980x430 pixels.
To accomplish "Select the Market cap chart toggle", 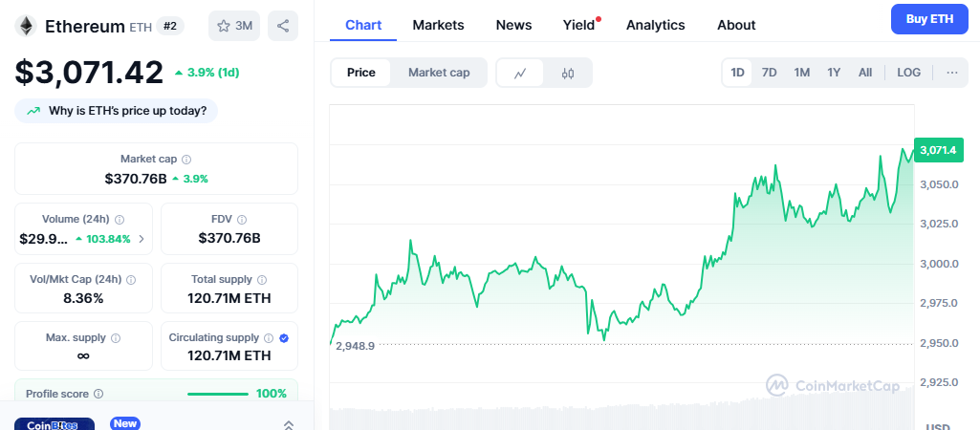I will point(439,73).
